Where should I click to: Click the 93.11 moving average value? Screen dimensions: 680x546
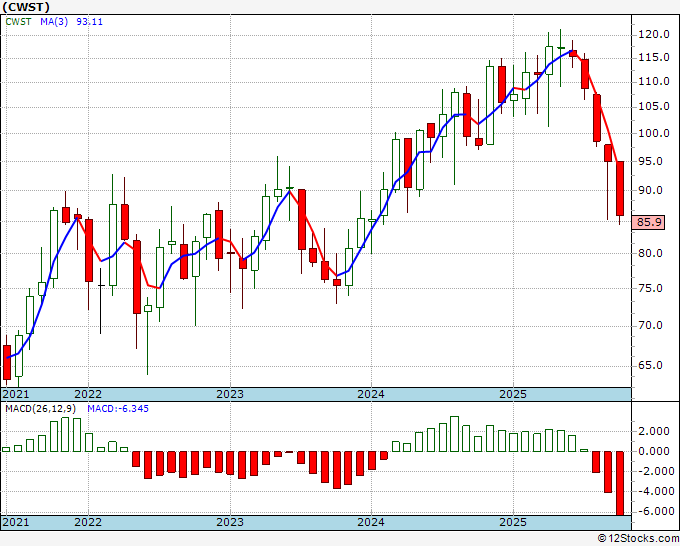coord(90,22)
